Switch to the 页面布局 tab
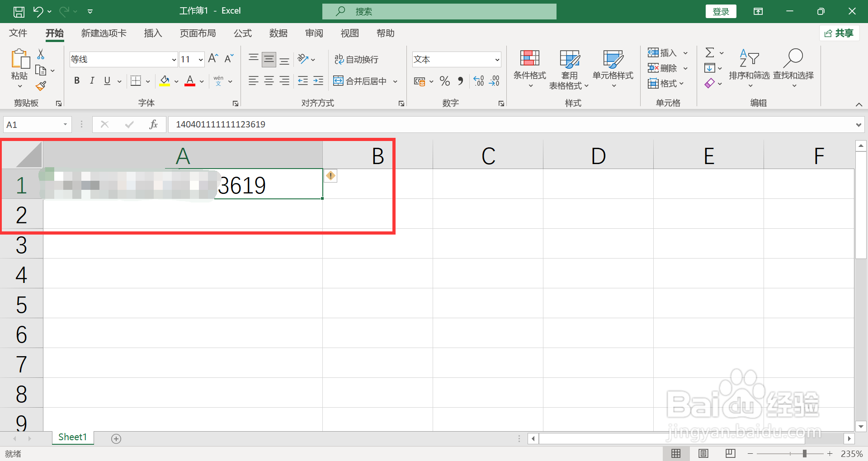This screenshot has width=868, height=461. pyautogui.click(x=198, y=33)
